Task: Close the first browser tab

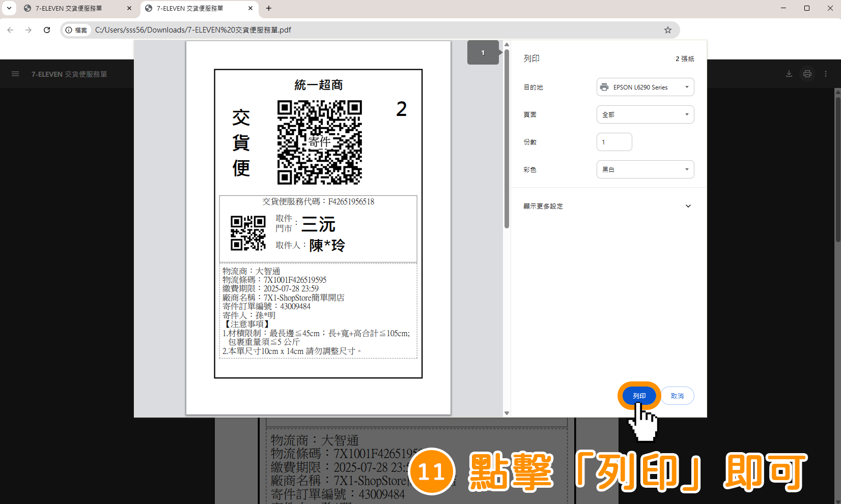Action: click(129, 8)
